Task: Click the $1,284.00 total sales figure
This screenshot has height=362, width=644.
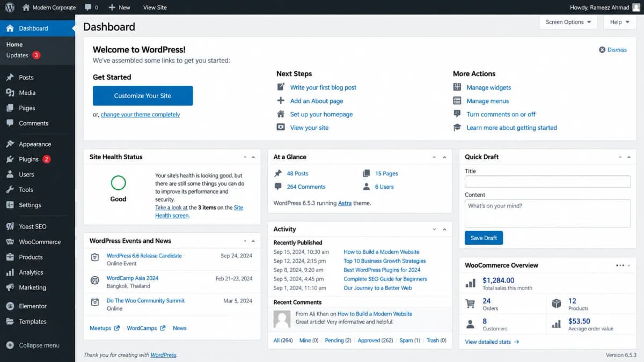Action: point(498,280)
